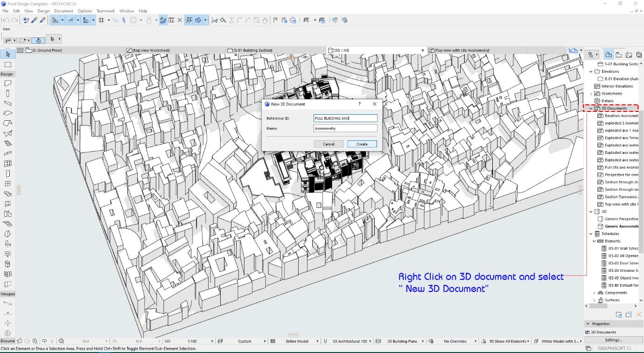Click the Scissors trim tool icon
This screenshot has height=353, width=644.
click(x=215, y=20)
